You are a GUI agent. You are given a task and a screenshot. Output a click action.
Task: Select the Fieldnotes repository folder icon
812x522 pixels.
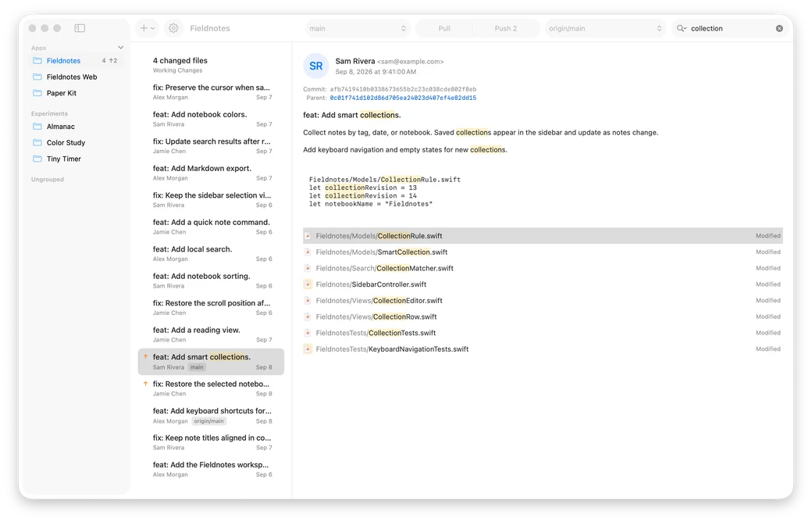pyautogui.click(x=37, y=61)
